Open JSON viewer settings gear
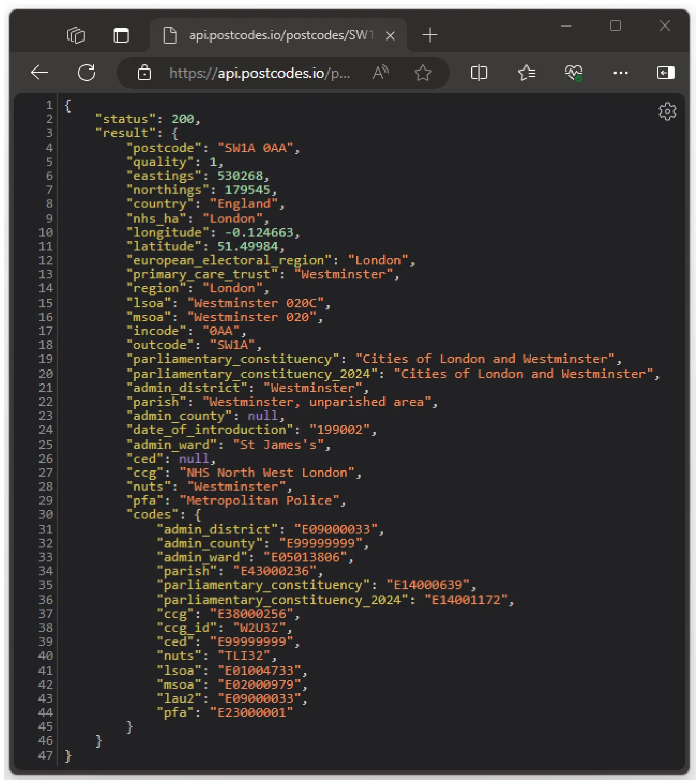This screenshot has width=700, height=784. (667, 111)
